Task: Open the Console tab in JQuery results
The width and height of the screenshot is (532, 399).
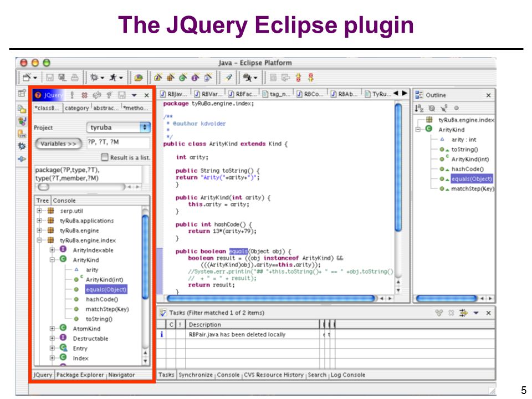Action: [64, 201]
